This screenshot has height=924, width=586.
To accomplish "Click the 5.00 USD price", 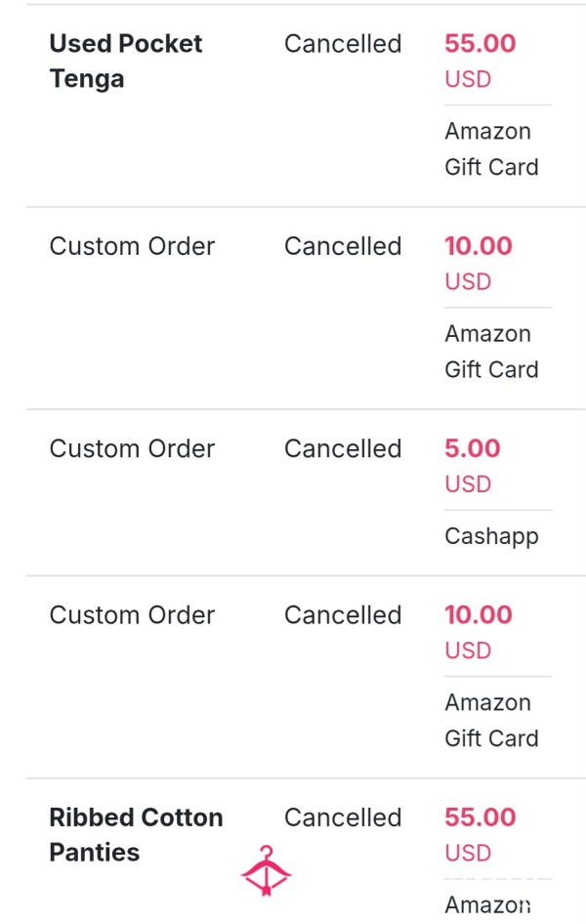I will [473, 466].
